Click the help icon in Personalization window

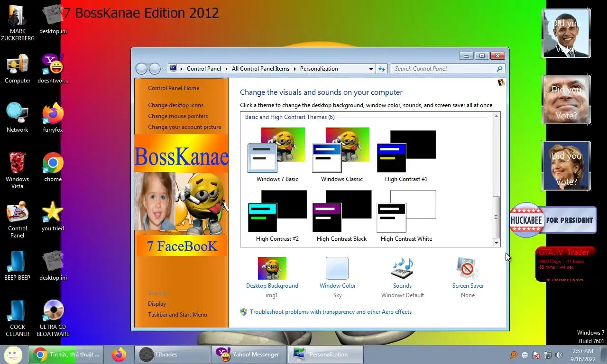coord(501,82)
